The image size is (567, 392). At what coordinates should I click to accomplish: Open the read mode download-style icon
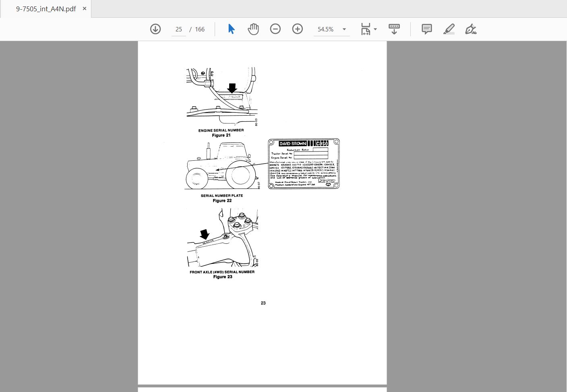pos(394,29)
